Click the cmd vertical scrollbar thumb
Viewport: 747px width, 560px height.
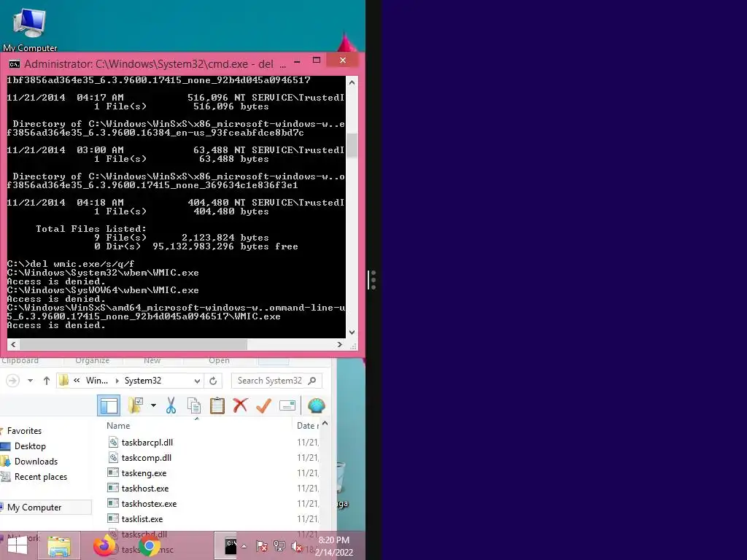352,145
